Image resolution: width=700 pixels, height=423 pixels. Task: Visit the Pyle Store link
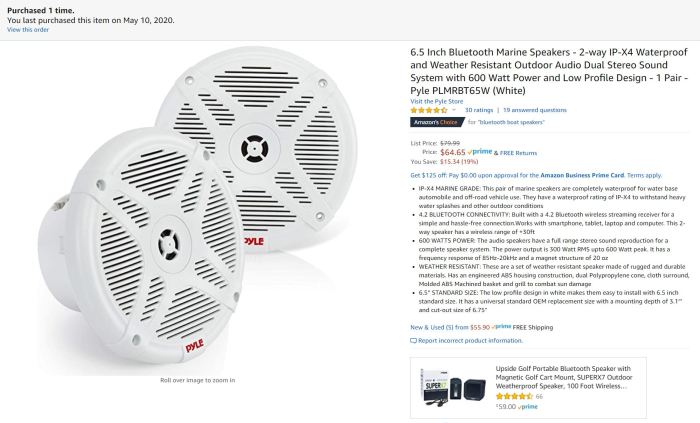tap(435, 101)
